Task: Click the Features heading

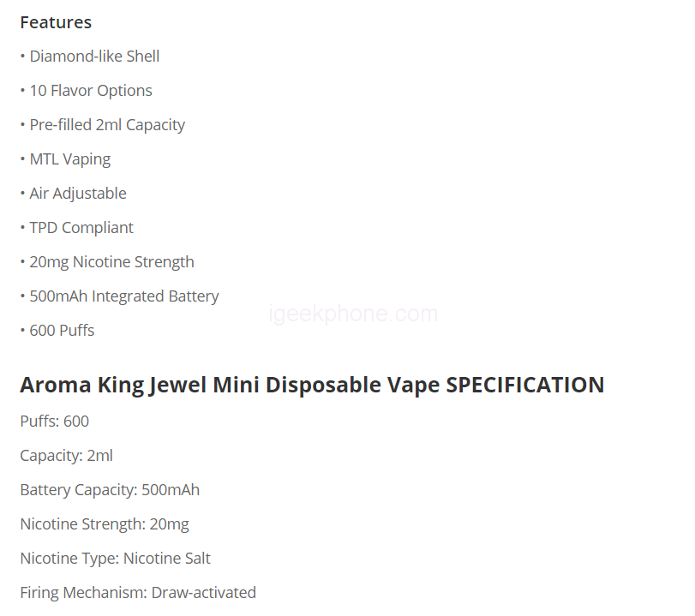Action: (56, 22)
